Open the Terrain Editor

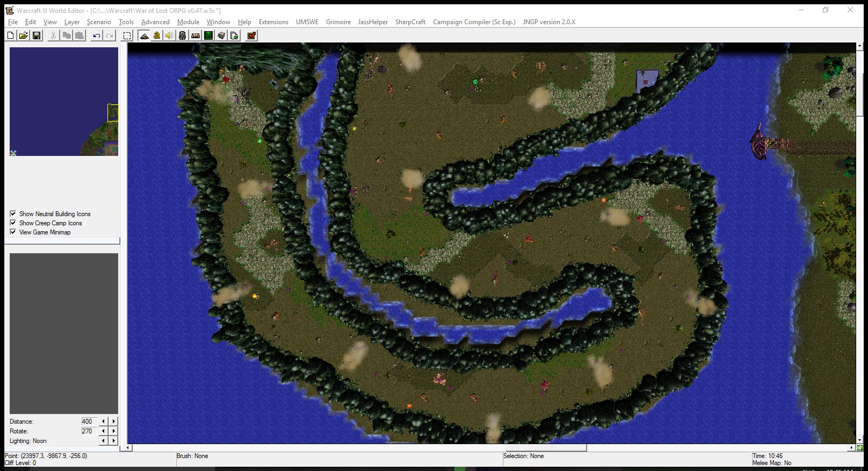coord(144,35)
